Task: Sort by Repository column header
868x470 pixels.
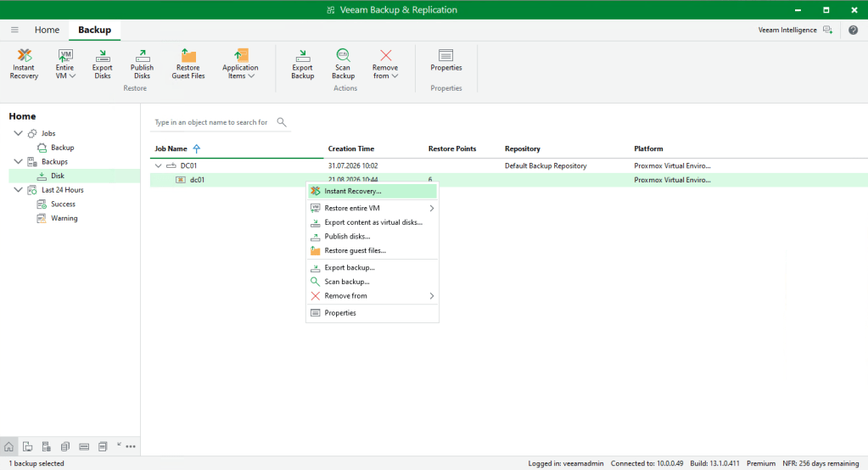Action: pyautogui.click(x=523, y=149)
